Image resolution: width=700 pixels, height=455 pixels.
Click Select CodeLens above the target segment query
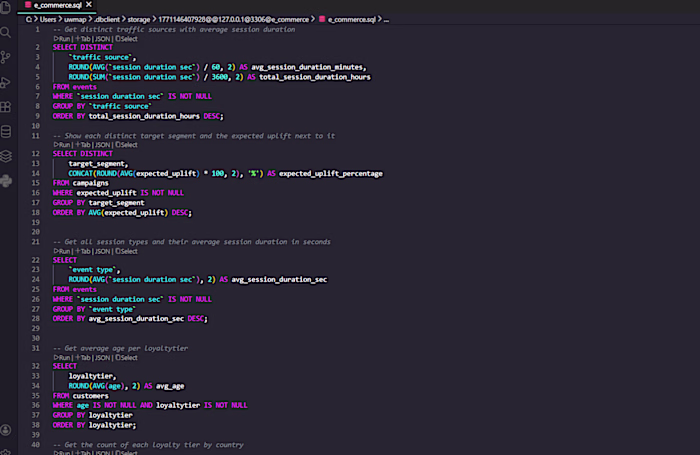(x=126, y=145)
